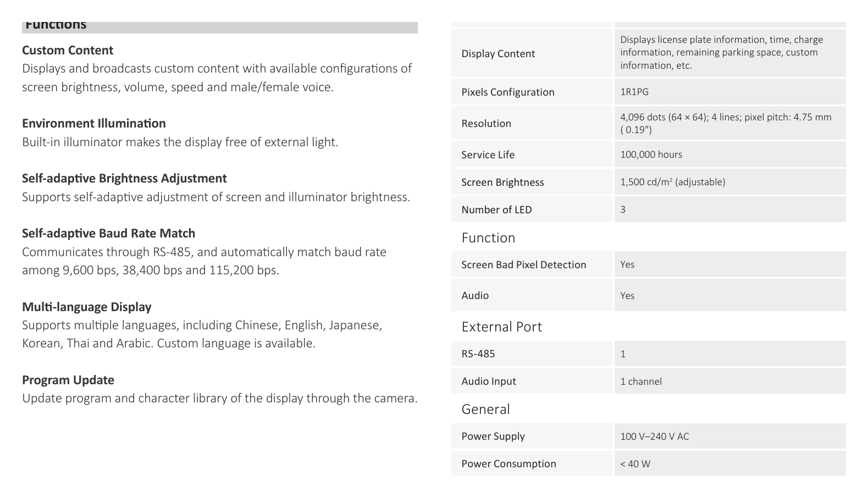Select the Audio Input 1 channel value

click(x=641, y=381)
